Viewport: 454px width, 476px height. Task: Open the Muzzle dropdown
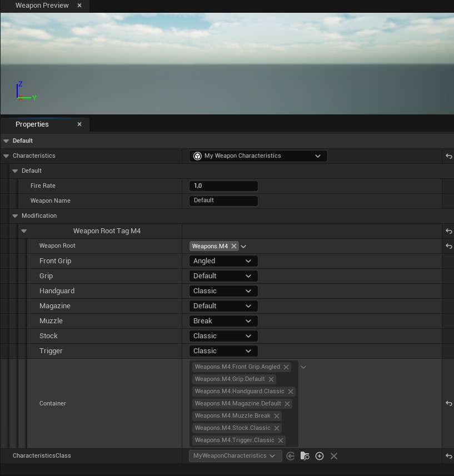tap(223, 321)
